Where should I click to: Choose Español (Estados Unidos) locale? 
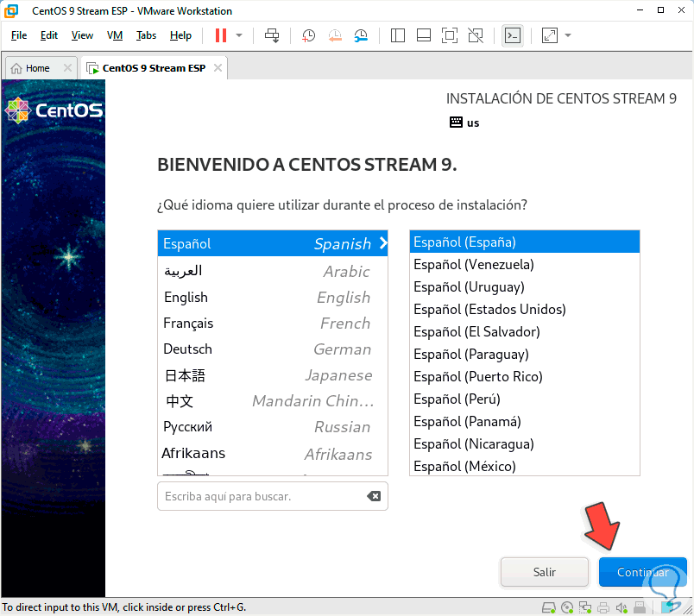tap(525, 309)
